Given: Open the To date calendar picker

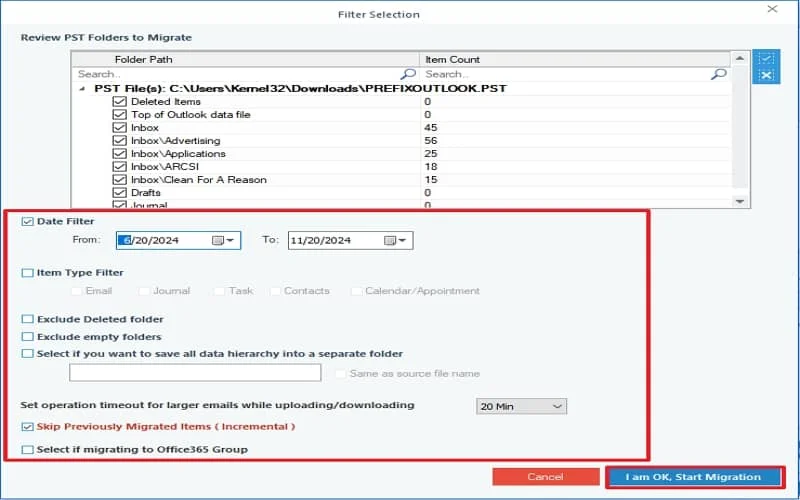Looking at the screenshot, I should tap(395, 240).
